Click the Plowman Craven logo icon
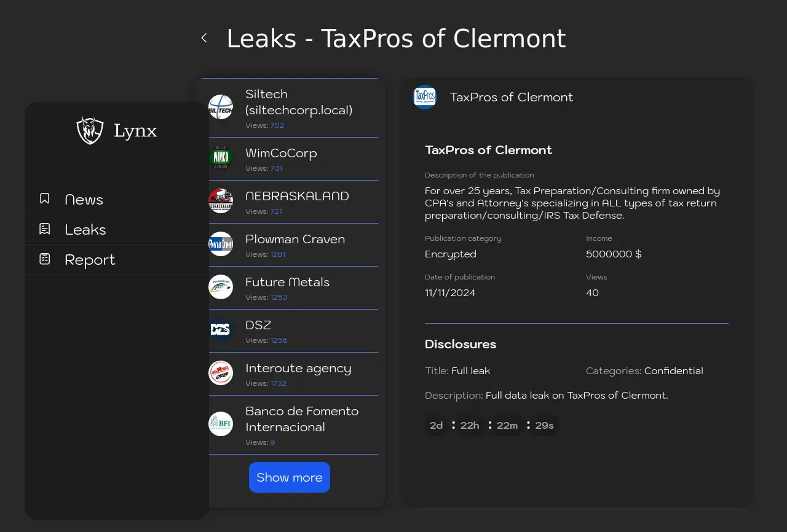Viewport: 787px width, 532px height. pyautogui.click(x=221, y=244)
